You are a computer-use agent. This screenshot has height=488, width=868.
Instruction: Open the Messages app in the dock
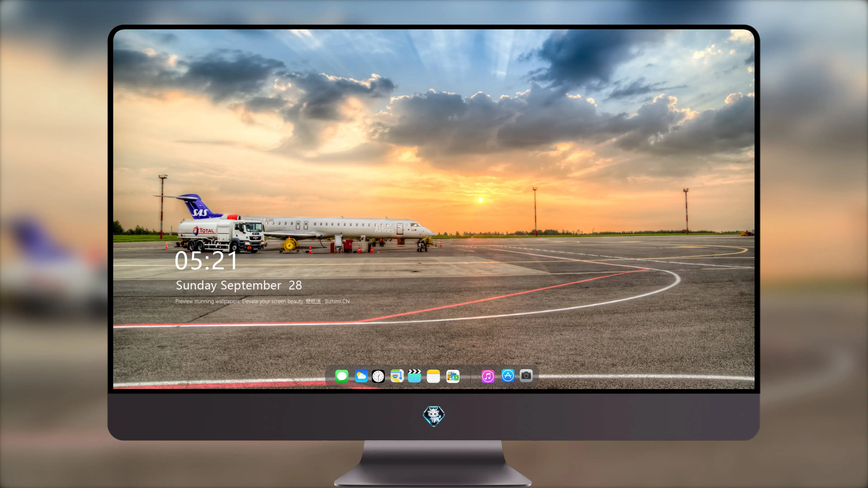(x=342, y=376)
